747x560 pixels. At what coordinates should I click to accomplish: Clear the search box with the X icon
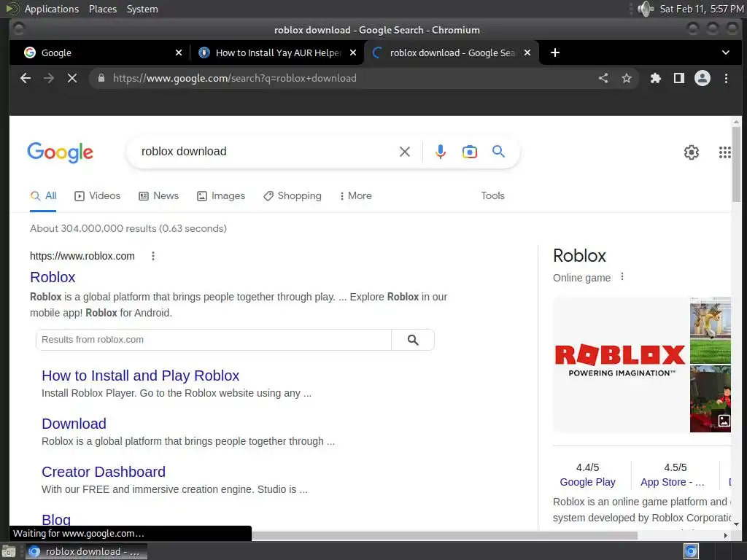pos(404,152)
